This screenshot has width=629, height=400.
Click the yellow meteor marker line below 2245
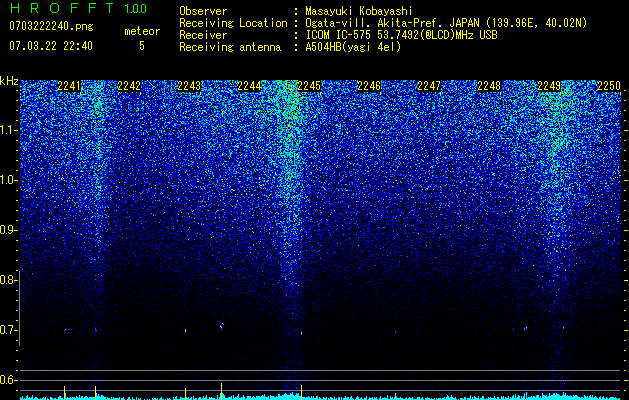point(301,392)
